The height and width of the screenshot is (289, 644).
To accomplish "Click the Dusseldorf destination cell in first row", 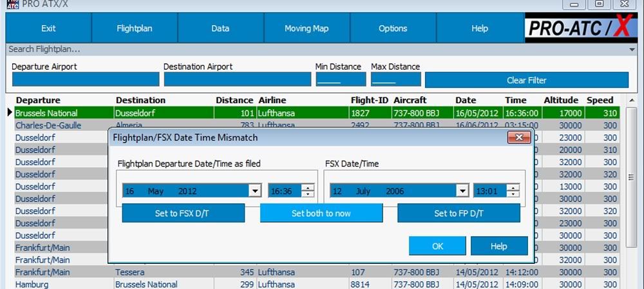I will pos(164,113).
